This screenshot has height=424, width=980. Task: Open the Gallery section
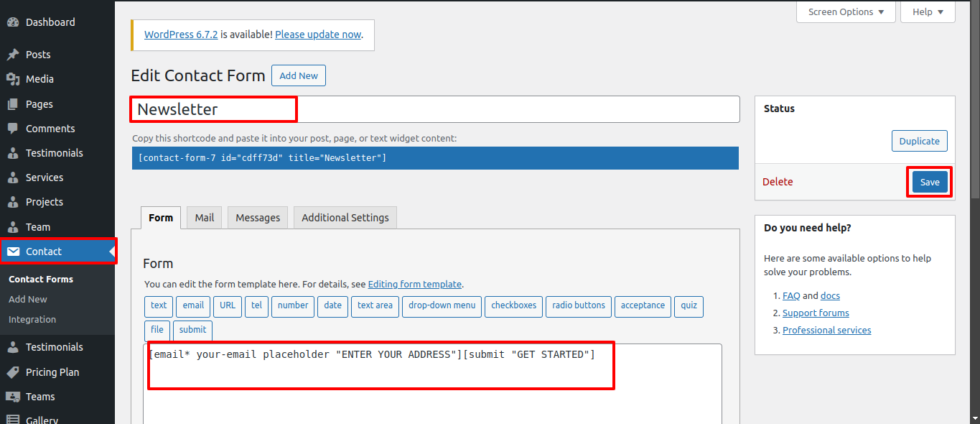click(43, 419)
